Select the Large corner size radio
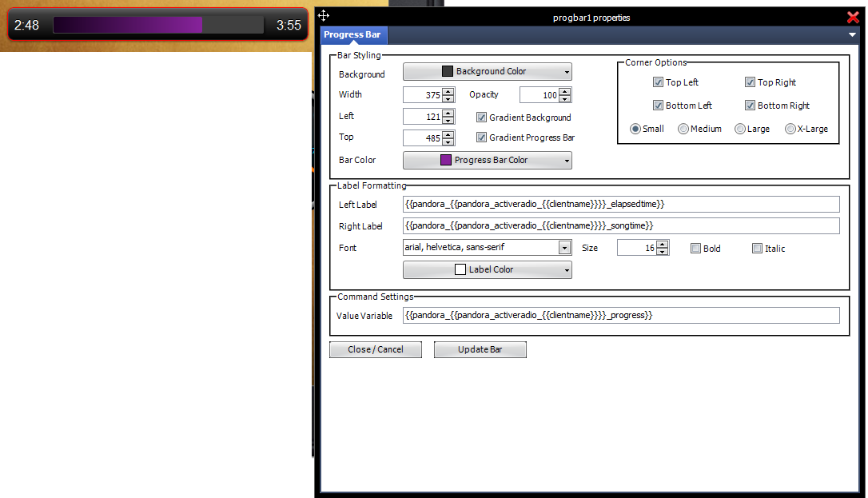 pos(739,129)
